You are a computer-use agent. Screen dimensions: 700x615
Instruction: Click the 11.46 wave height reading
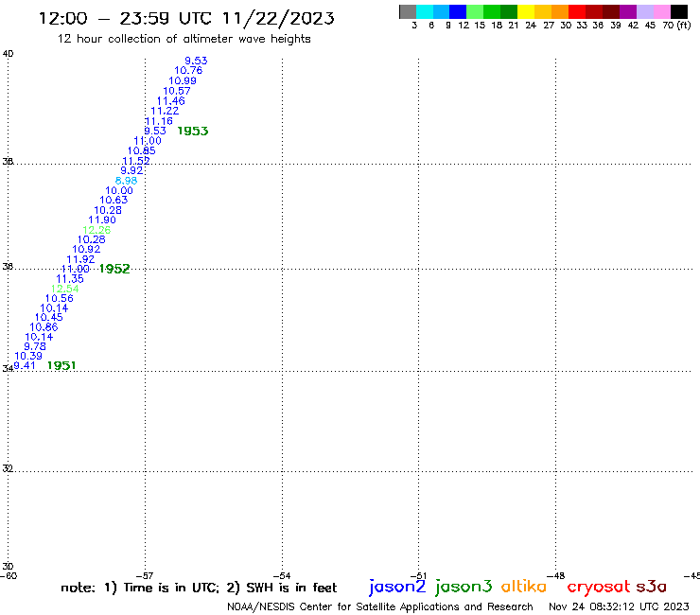point(171,101)
